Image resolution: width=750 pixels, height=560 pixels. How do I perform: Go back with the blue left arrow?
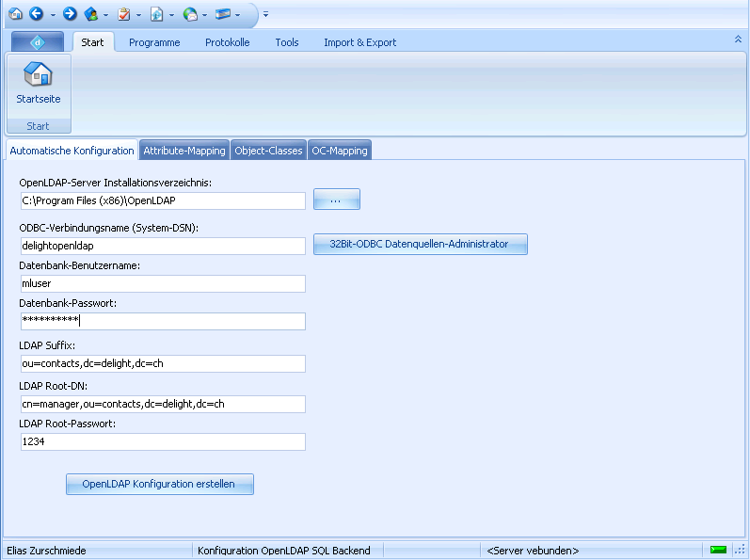(x=37, y=14)
